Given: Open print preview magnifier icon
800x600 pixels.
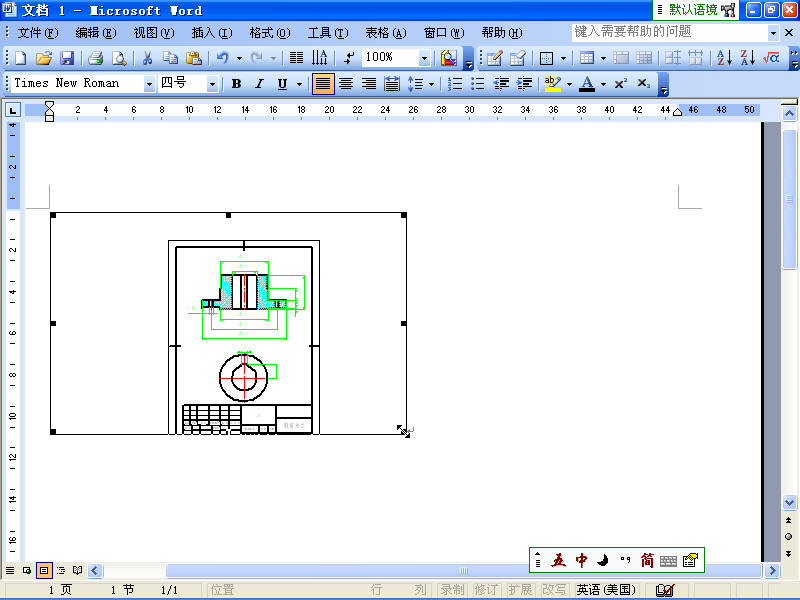Looking at the screenshot, I should (119, 58).
